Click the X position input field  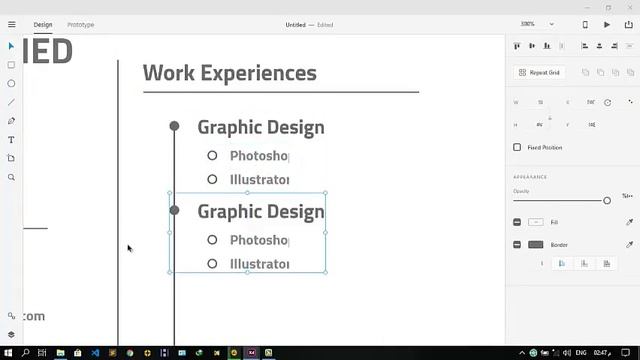click(591, 102)
